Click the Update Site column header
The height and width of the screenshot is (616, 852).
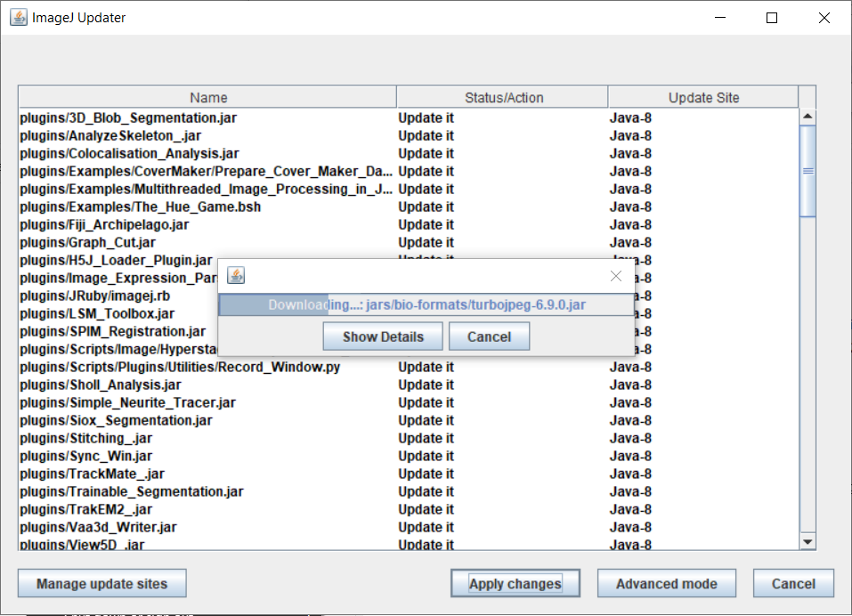point(703,98)
